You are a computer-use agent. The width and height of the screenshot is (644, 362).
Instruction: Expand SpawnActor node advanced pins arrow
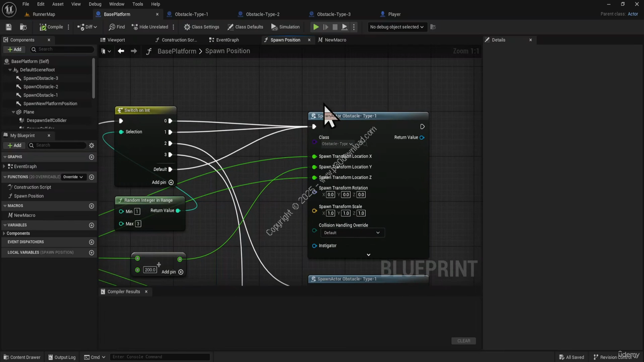click(x=368, y=255)
